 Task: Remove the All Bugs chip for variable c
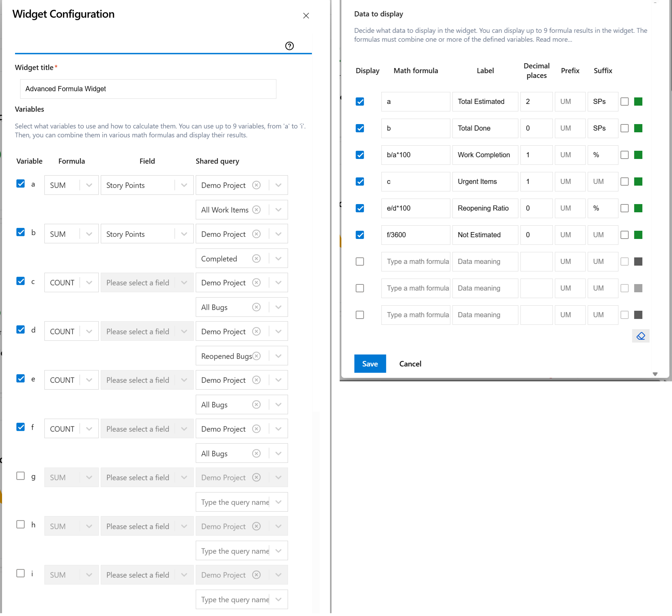(257, 307)
